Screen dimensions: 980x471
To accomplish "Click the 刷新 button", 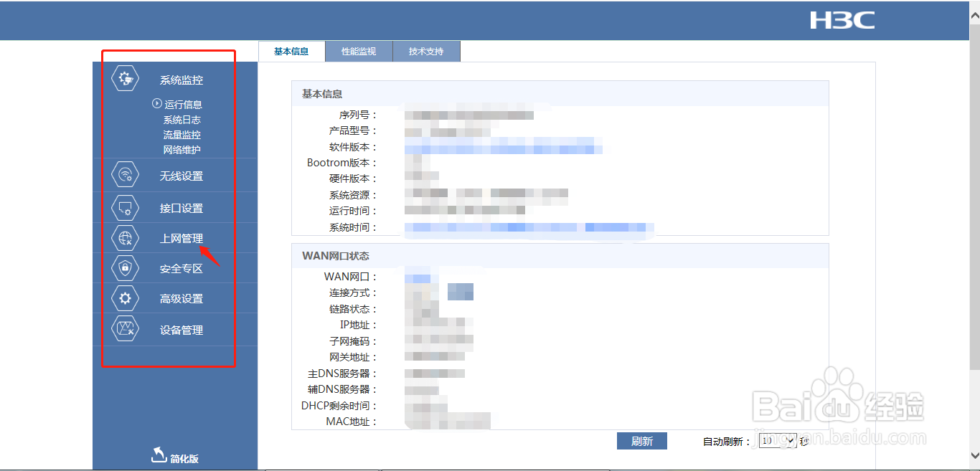I will click(641, 441).
